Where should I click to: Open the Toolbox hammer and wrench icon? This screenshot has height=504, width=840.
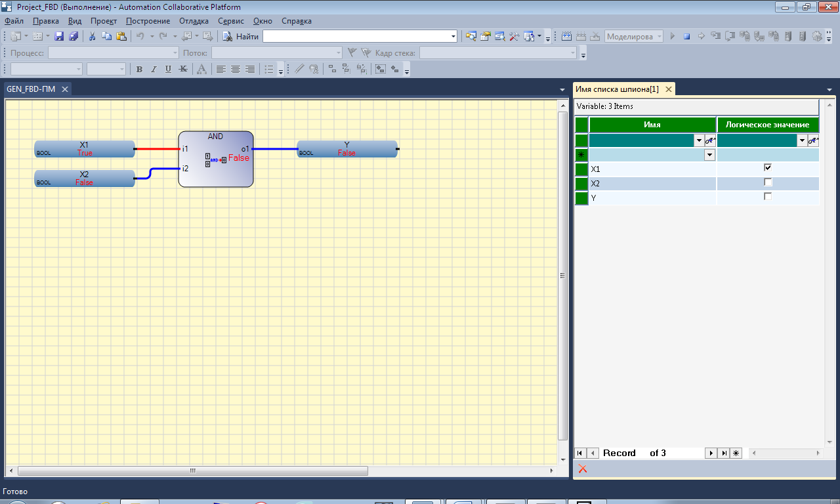(x=514, y=36)
